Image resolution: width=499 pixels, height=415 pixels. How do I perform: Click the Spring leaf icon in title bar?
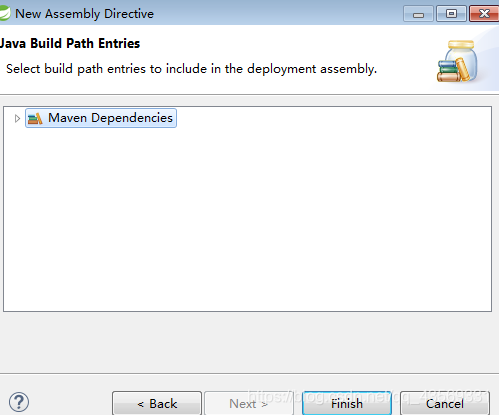click(x=5, y=14)
